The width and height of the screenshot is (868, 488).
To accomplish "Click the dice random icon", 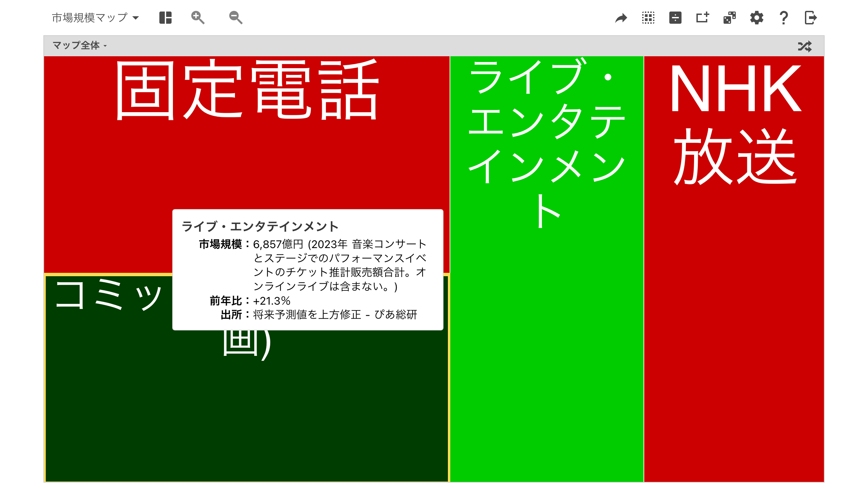I will (x=729, y=18).
